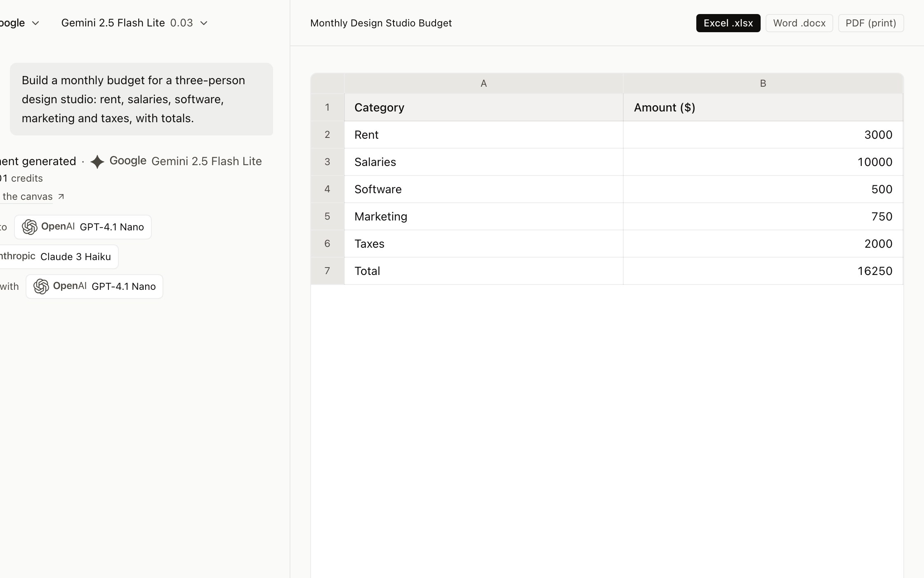The image size is (924, 578).
Task: Select the Excel .xlsx export format
Action: coord(728,23)
